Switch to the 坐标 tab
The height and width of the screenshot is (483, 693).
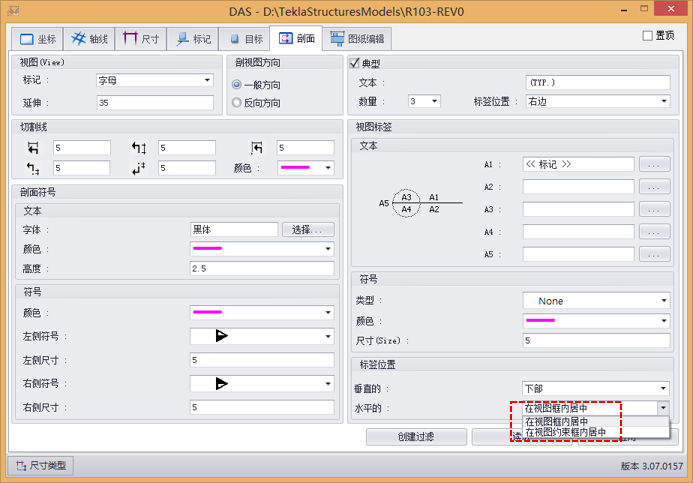click(38, 39)
